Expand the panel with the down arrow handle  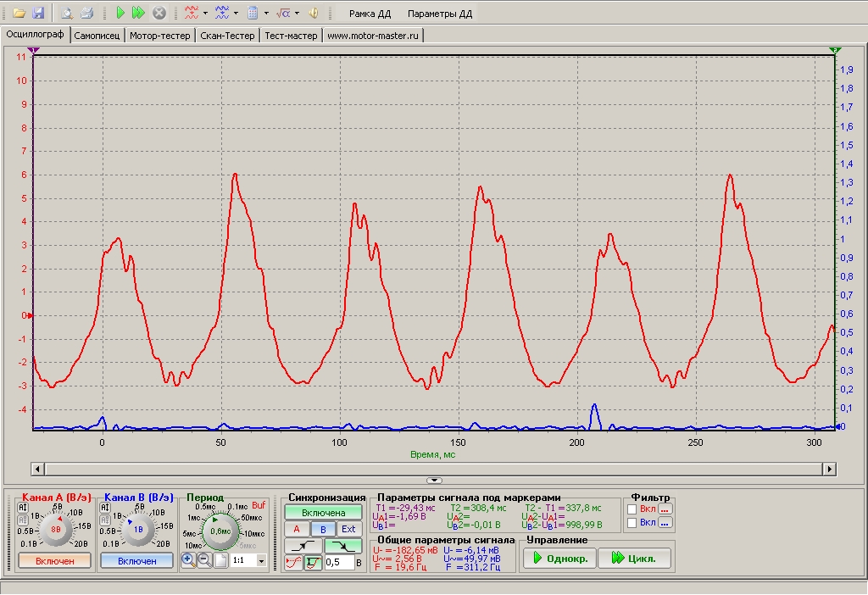coord(434,481)
